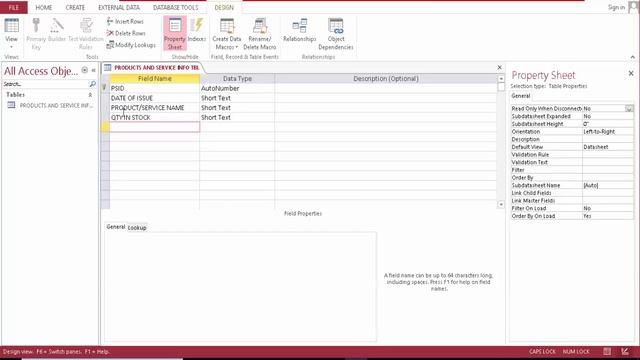
Task: Switch to EXTERNAL DATA ribbon tab
Action: click(x=119, y=7)
